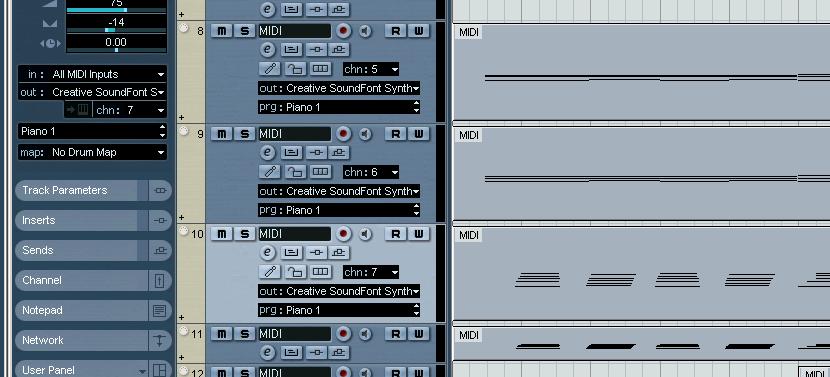
Task: Click the MIDI name field of track 9
Action: tap(294, 133)
